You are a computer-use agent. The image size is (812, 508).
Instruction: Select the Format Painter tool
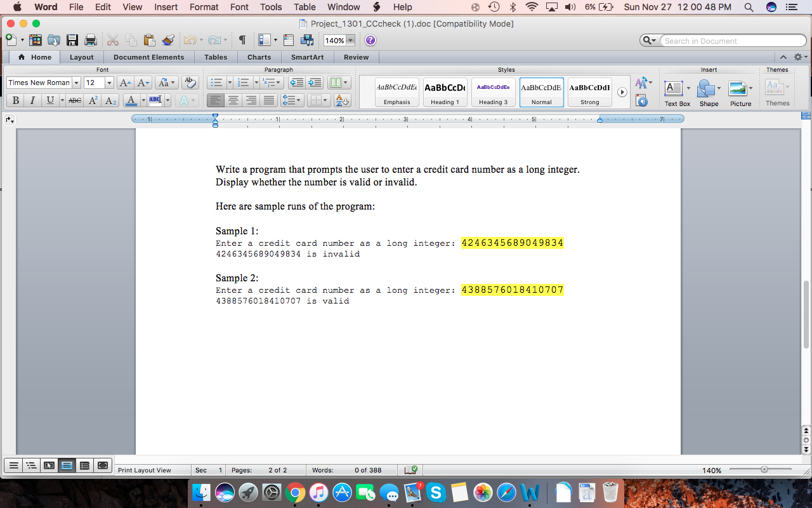167,39
